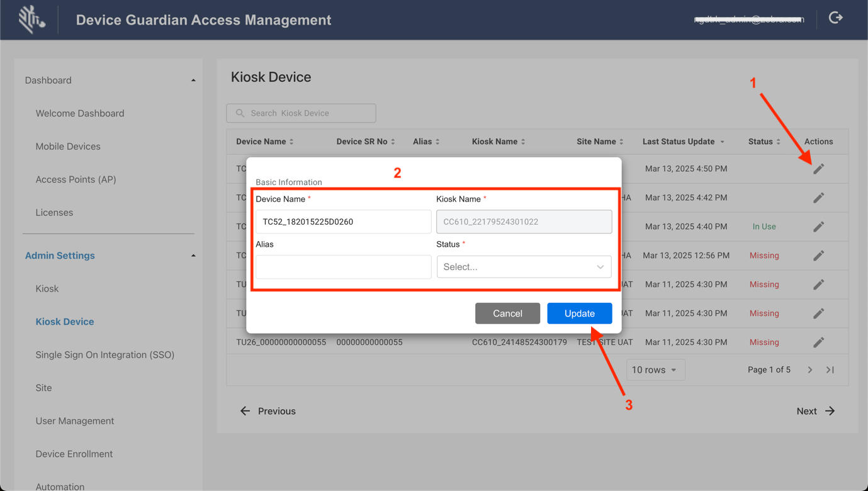Jump to last page icon
The image size is (868, 491).
tap(830, 370)
